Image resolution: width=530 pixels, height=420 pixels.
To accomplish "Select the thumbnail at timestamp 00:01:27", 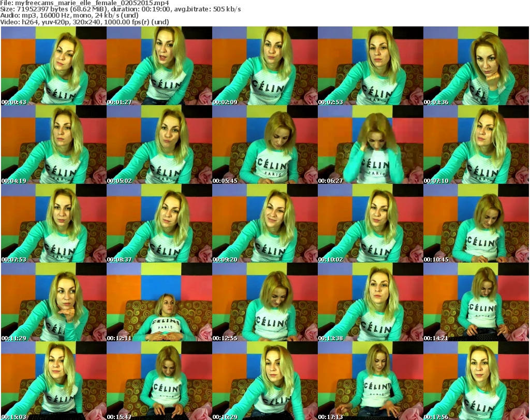I will tap(159, 66).
